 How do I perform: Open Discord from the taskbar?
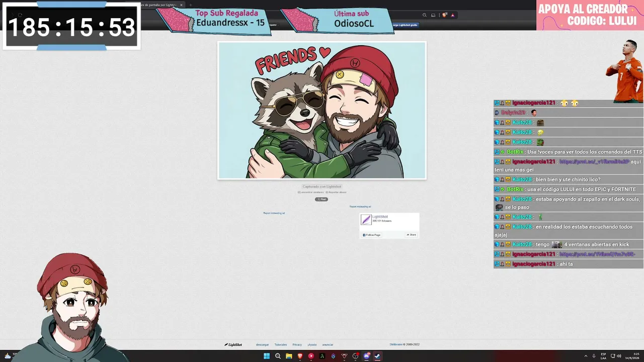[x=366, y=356]
